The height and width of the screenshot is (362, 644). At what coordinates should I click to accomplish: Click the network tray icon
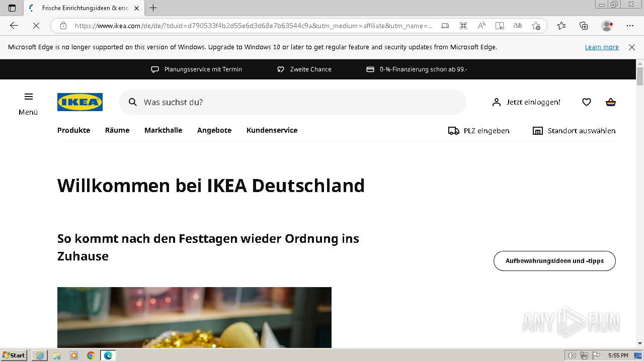(584, 355)
